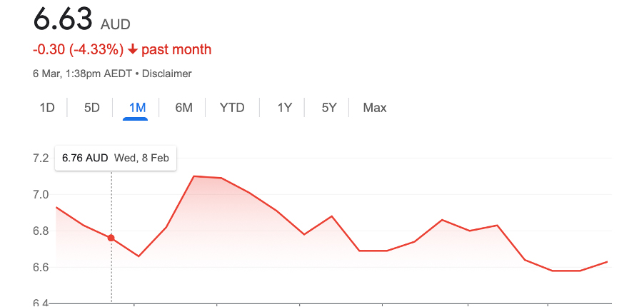The image size is (644, 307).
Task: Click the large 6.63 price figure
Action: tap(64, 19)
